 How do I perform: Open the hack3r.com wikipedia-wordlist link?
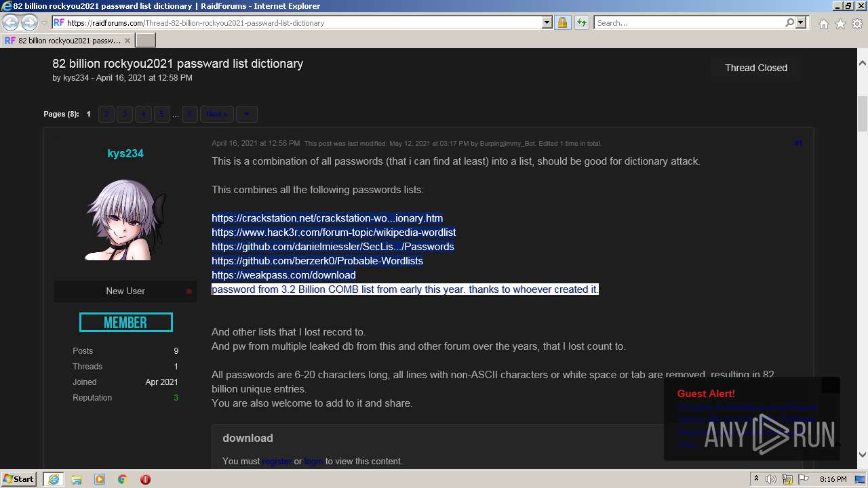pyautogui.click(x=334, y=232)
